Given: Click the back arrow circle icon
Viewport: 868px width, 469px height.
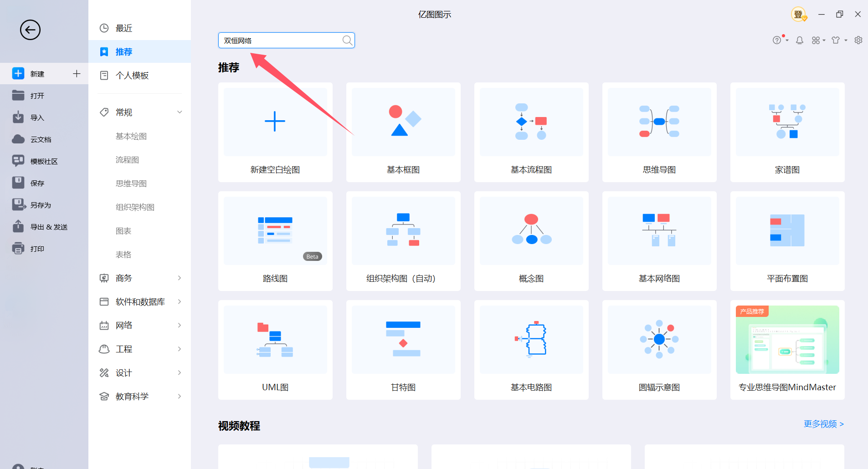Looking at the screenshot, I should click(x=30, y=30).
